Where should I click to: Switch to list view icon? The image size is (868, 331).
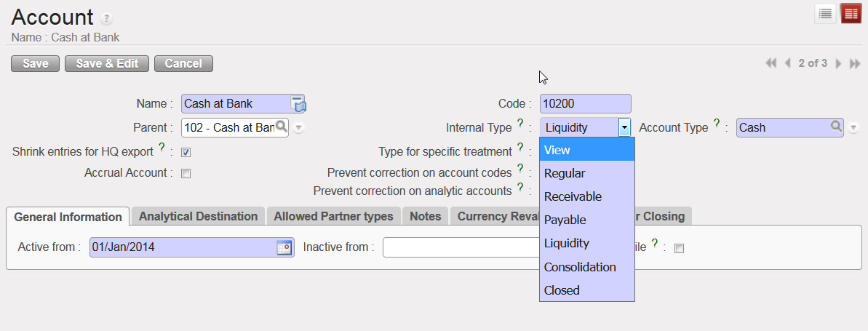click(825, 14)
